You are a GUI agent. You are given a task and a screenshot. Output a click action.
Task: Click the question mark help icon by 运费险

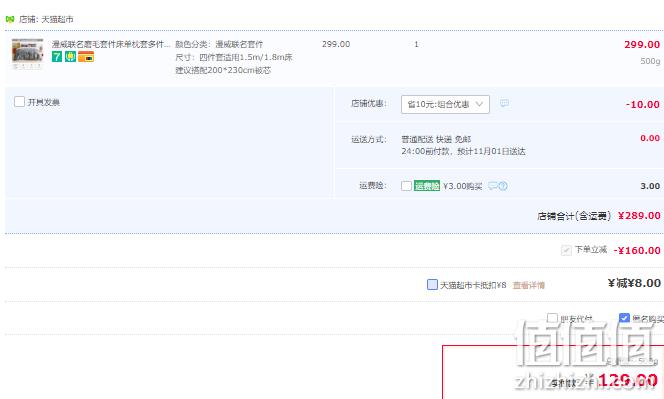[503, 186]
